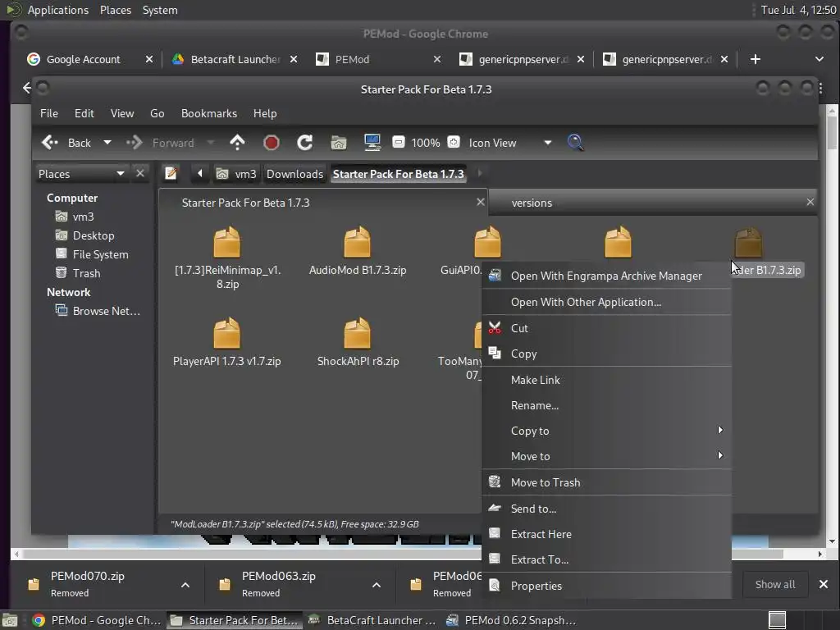Reset zoom at the 100% label
This screenshot has height=630, width=840.
[x=426, y=143]
